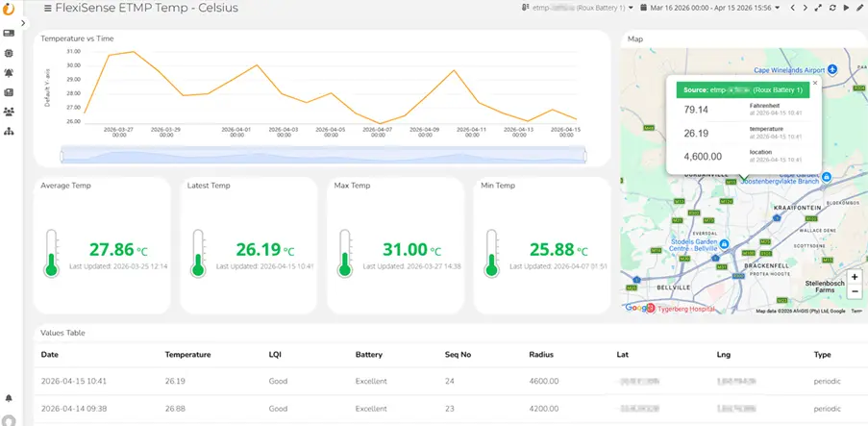Screen dimensions: 868x426
Task: Open the date range picker dropdown
Action: (708, 8)
